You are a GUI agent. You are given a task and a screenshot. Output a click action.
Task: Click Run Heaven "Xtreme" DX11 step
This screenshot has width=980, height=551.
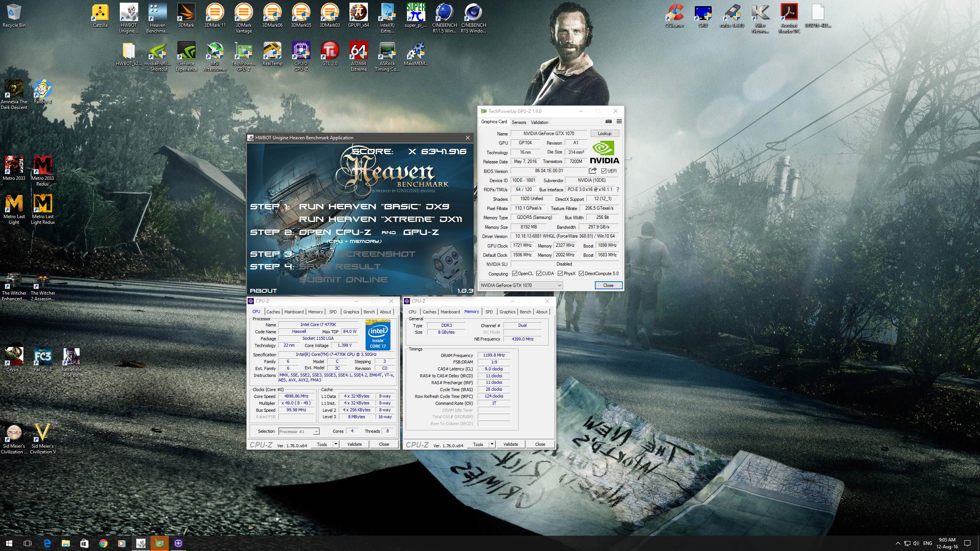[380, 219]
